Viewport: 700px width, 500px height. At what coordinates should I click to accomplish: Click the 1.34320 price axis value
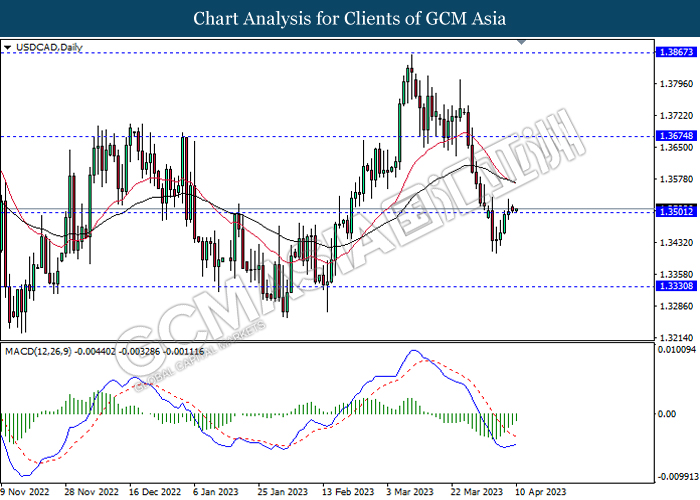pyautogui.click(x=676, y=242)
